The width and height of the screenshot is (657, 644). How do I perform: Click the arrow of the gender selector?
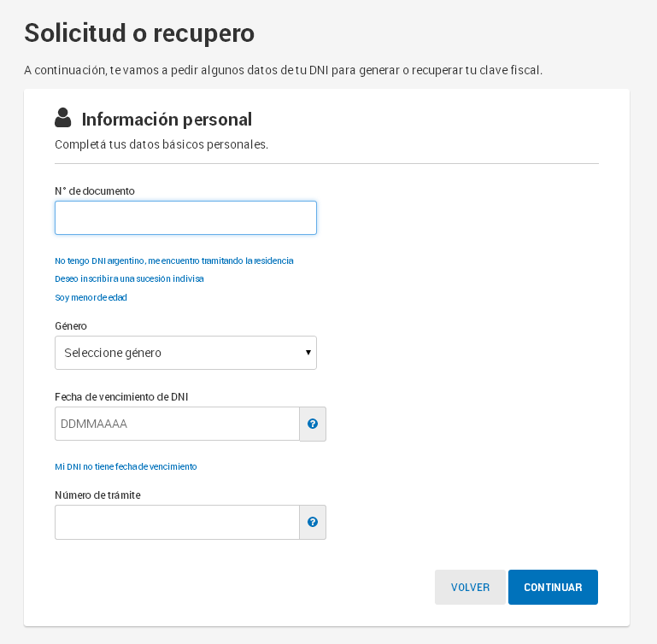pos(308,353)
